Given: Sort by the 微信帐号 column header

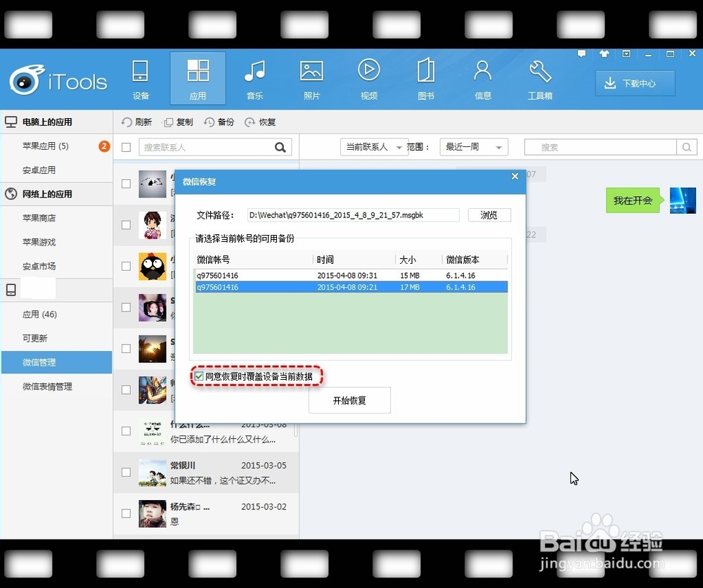Looking at the screenshot, I should coord(253,260).
